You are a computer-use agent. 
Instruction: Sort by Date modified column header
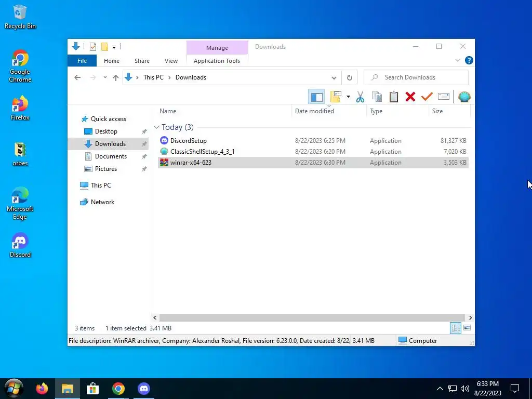329,111
